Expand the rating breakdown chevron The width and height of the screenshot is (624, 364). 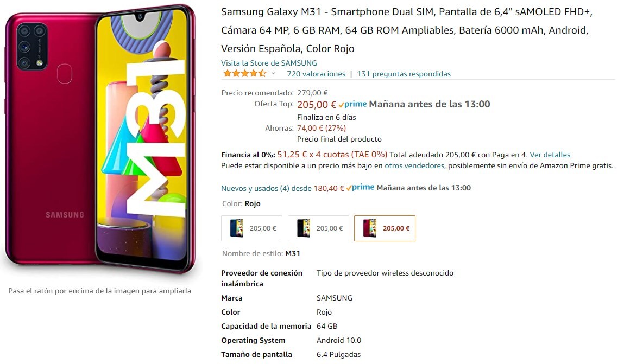[273, 74]
